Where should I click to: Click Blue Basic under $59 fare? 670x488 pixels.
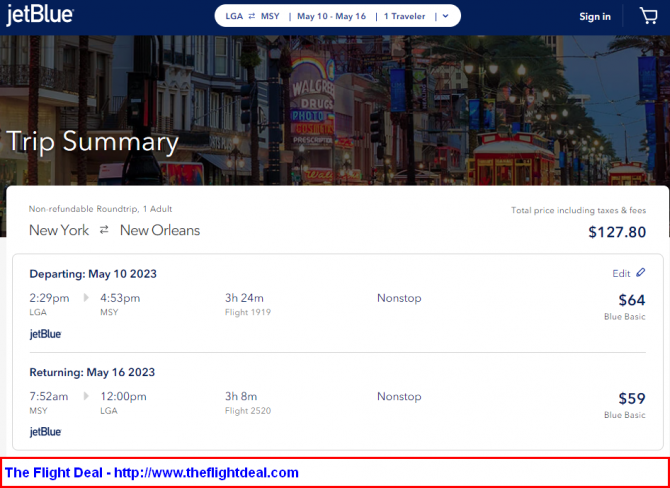click(x=625, y=415)
